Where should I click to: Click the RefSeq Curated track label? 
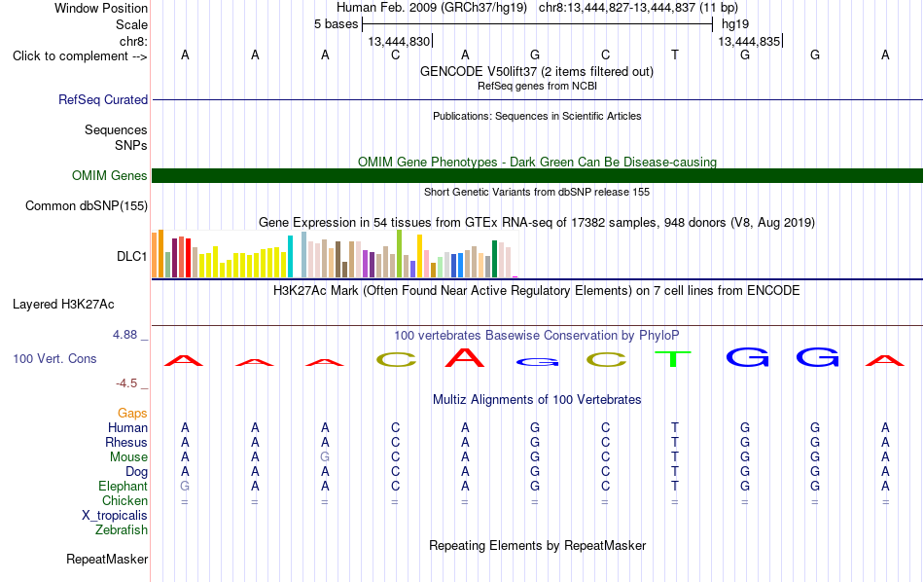(x=102, y=99)
